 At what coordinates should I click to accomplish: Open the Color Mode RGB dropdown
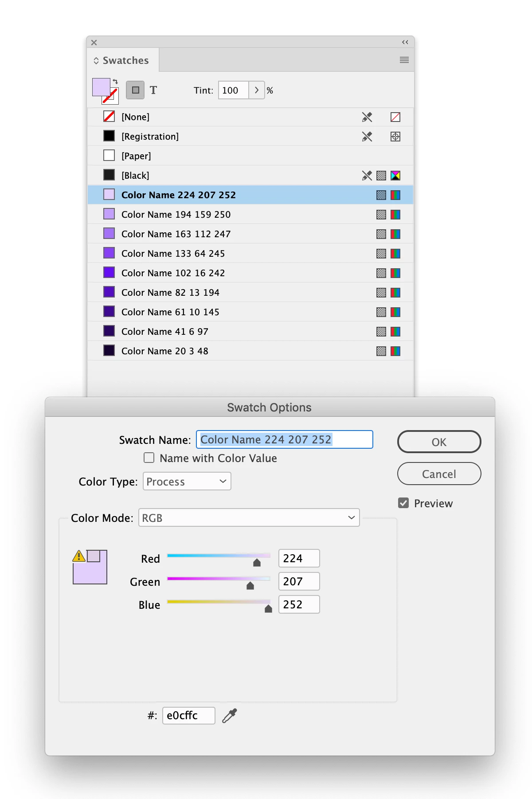tap(249, 517)
